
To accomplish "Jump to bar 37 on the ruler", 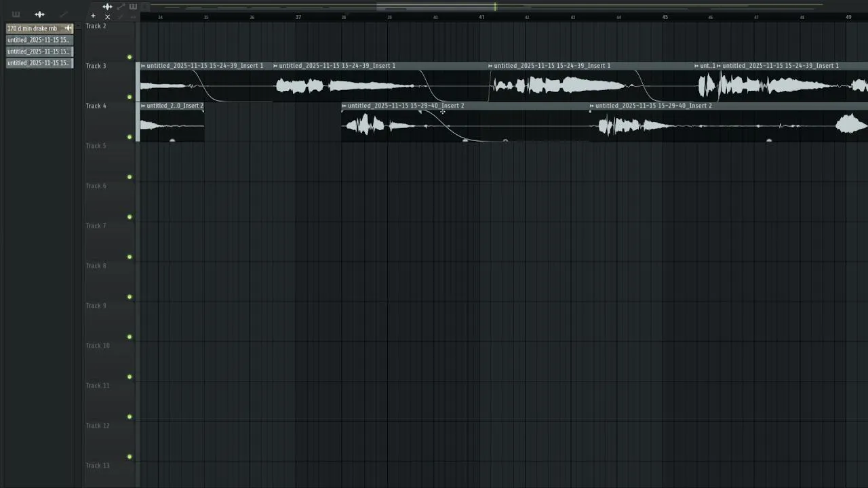I will [298, 17].
